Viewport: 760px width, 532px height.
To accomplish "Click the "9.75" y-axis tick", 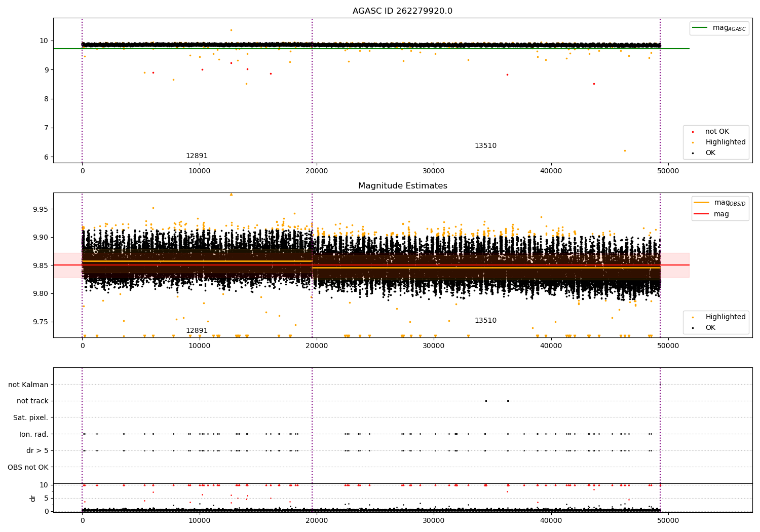I will pyautogui.click(x=40, y=322).
